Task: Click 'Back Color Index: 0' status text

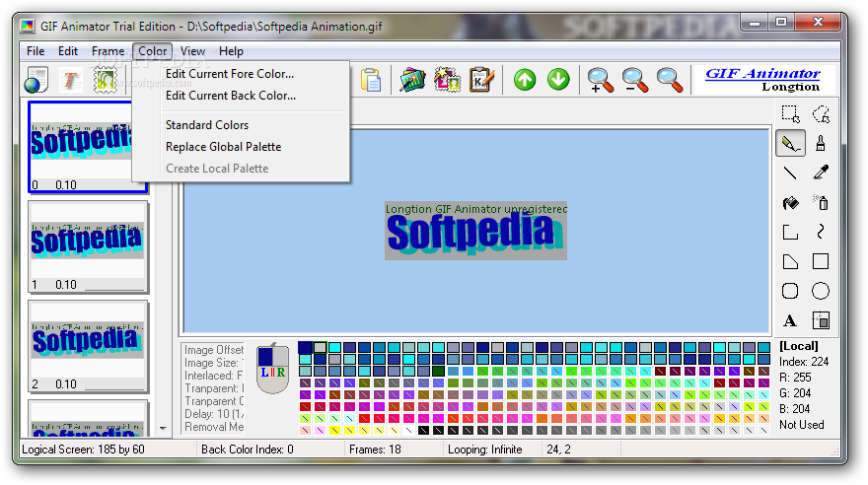Action: [248, 450]
